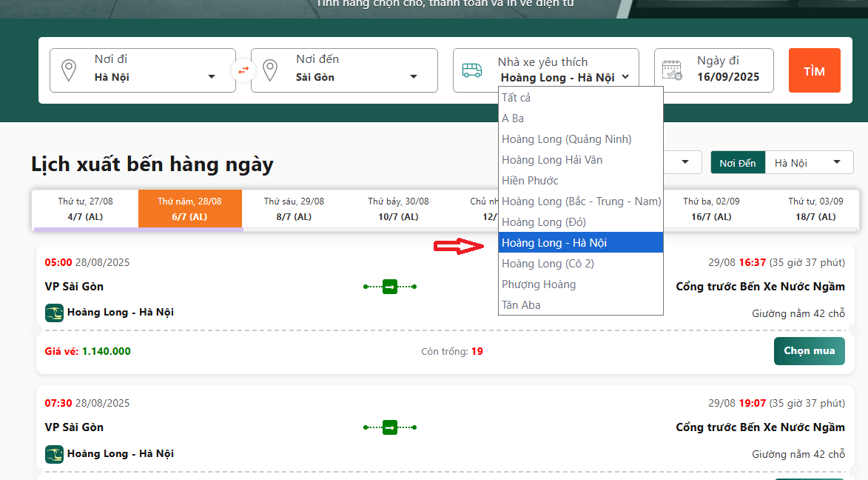The width and height of the screenshot is (868, 480).
Task: Click Hoàng Long logo in 05:00 trip
Action: 54,313
